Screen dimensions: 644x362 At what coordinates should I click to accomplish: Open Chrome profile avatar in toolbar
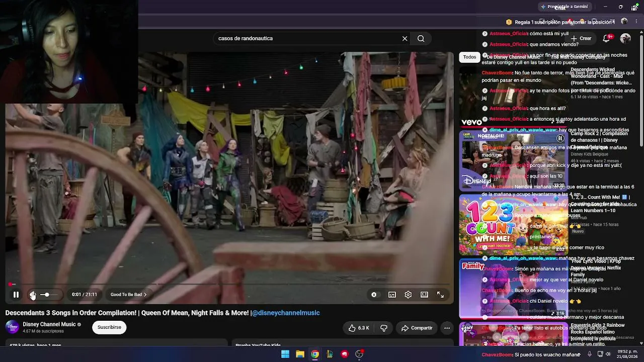point(624,22)
